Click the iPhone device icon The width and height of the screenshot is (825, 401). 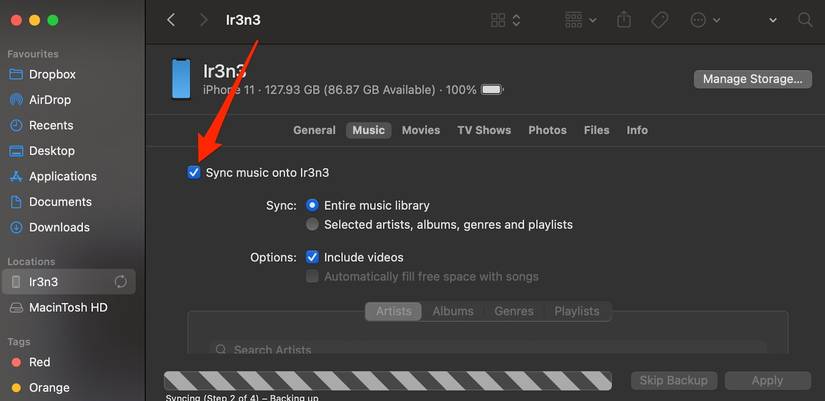(x=181, y=79)
